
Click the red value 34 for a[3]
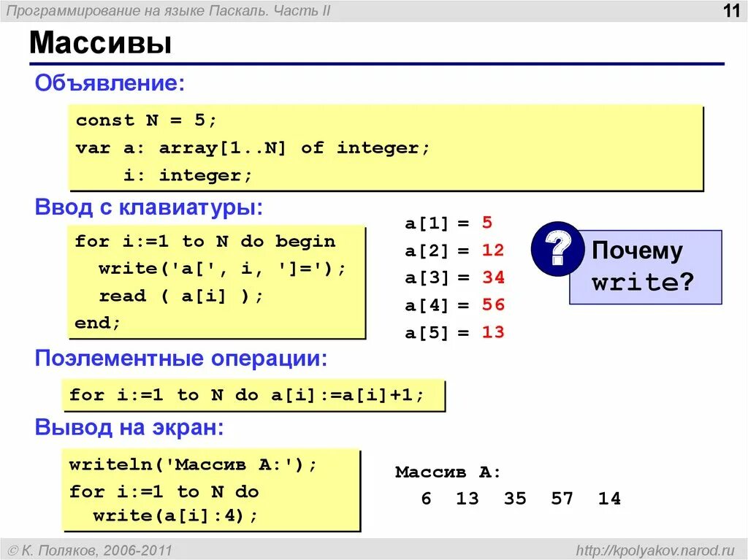point(493,277)
